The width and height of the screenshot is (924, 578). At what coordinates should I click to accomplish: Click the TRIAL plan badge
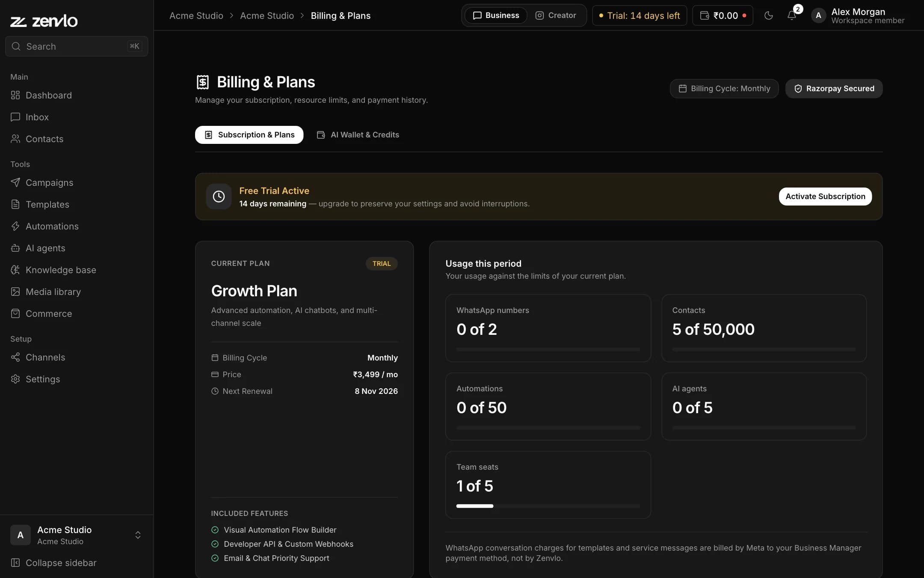[382, 264]
